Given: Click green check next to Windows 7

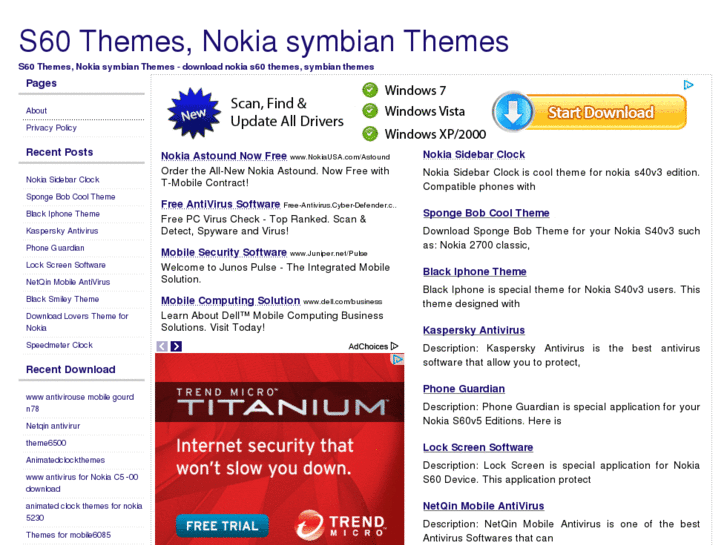Looking at the screenshot, I should 370,90.
